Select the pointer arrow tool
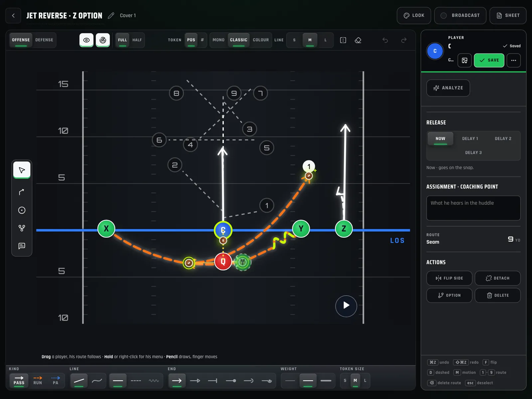The width and height of the screenshot is (532, 399). pos(22,170)
